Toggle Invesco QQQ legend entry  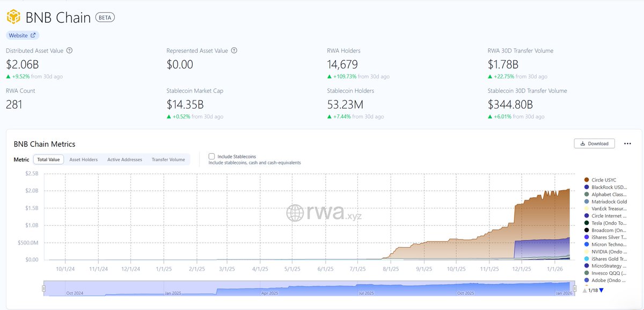605,273
